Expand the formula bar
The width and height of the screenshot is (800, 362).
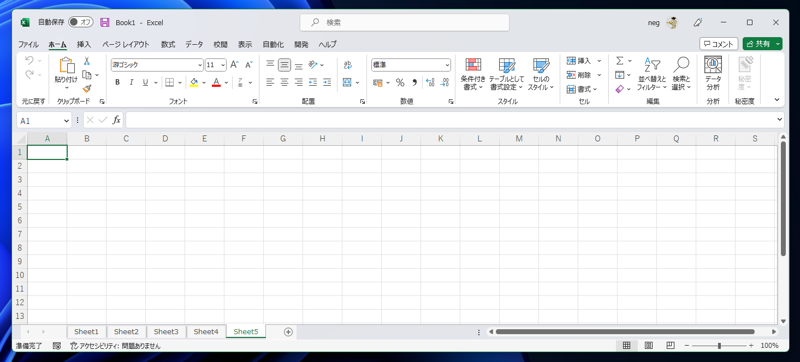tap(779, 120)
